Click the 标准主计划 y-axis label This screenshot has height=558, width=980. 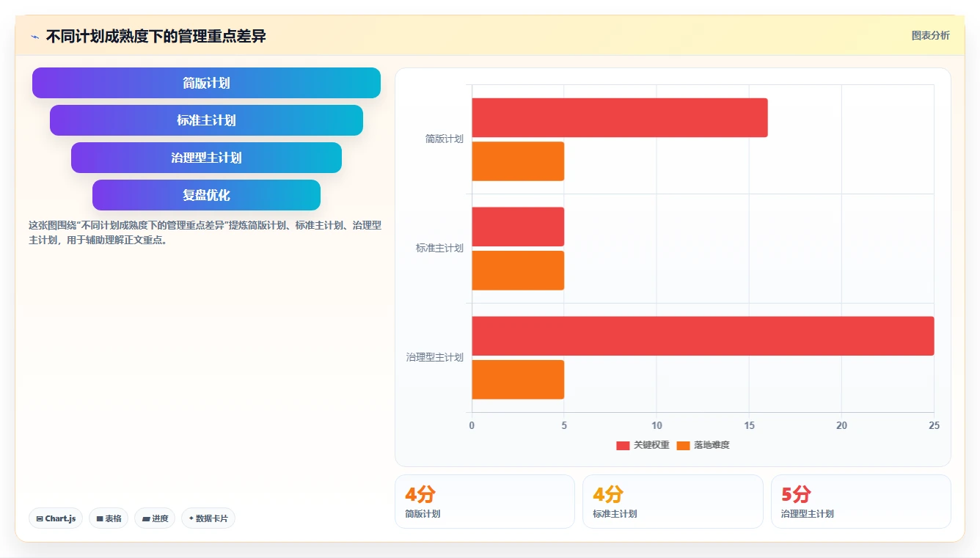[439, 248]
